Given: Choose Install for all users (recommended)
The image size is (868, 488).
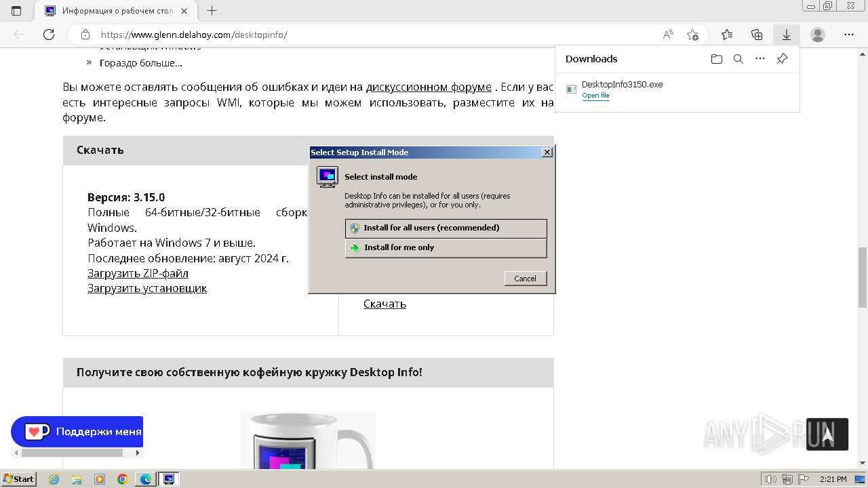Looking at the screenshot, I should tap(446, 228).
